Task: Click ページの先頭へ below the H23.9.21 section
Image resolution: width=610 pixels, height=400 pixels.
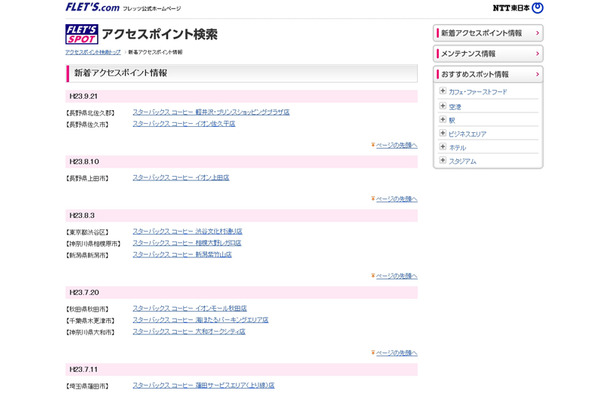Action: [396, 145]
